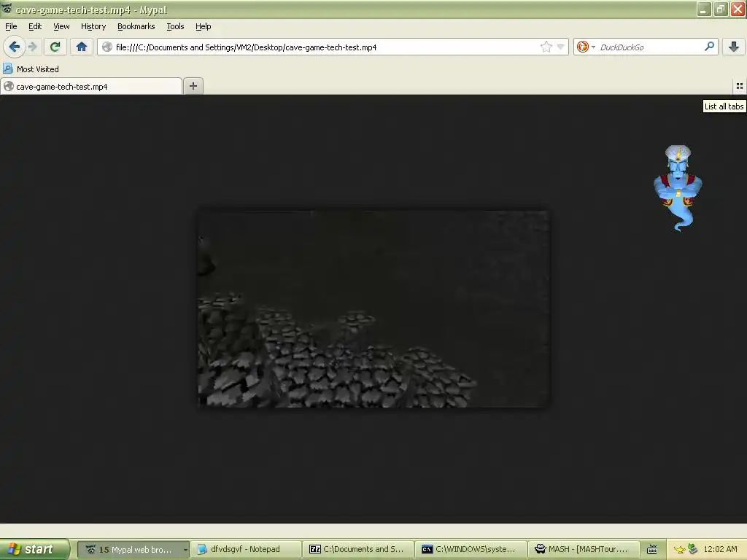Click the globe site identity icon
The image size is (747, 560).
click(107, 47)
